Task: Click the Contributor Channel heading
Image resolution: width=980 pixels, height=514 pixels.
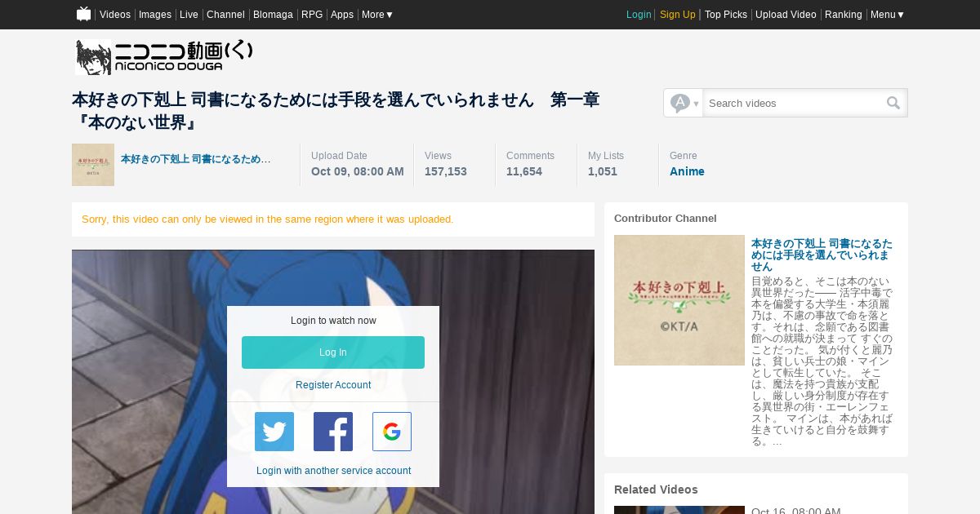Action: (x=666, y=219)
